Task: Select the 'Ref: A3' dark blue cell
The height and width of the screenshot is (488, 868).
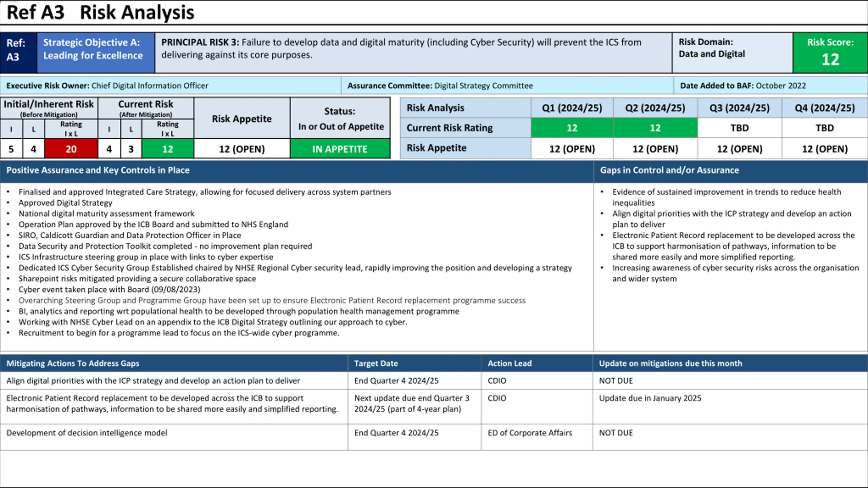Action: tap(19, 53)
